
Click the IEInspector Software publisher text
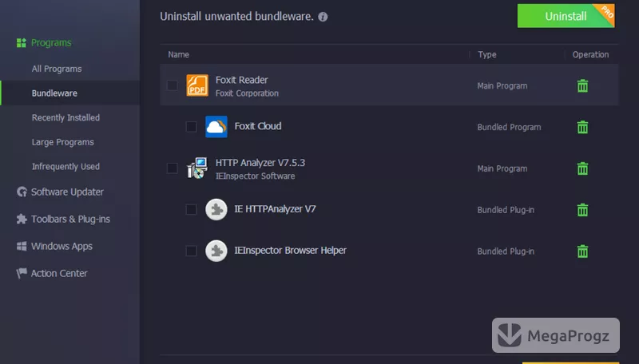255,176
